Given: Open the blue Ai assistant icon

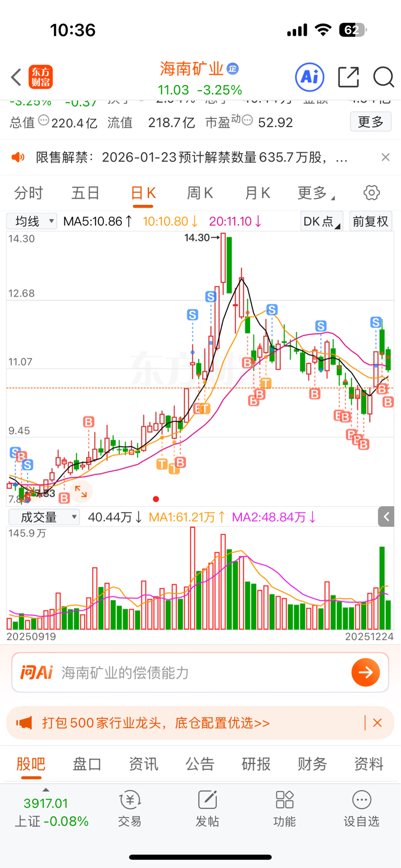Looking at the screenshot, I should click(x=310, y=77).
